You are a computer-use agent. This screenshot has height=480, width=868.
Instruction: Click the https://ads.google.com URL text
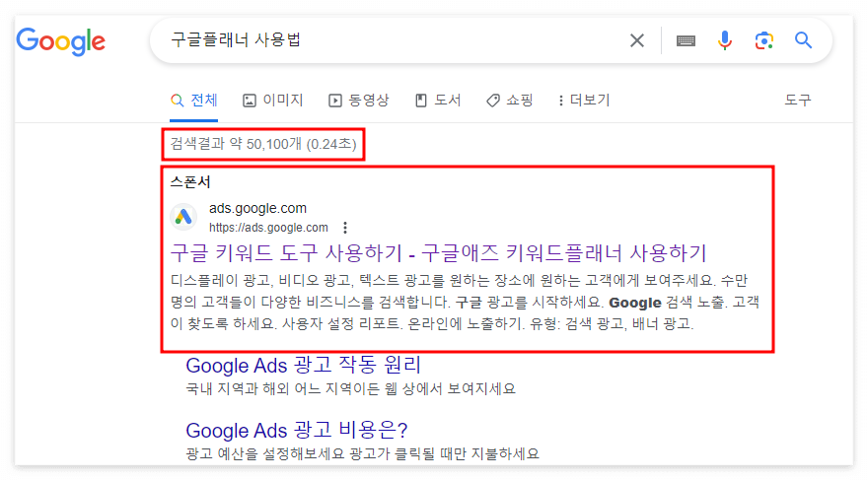(x=268, y=228)
